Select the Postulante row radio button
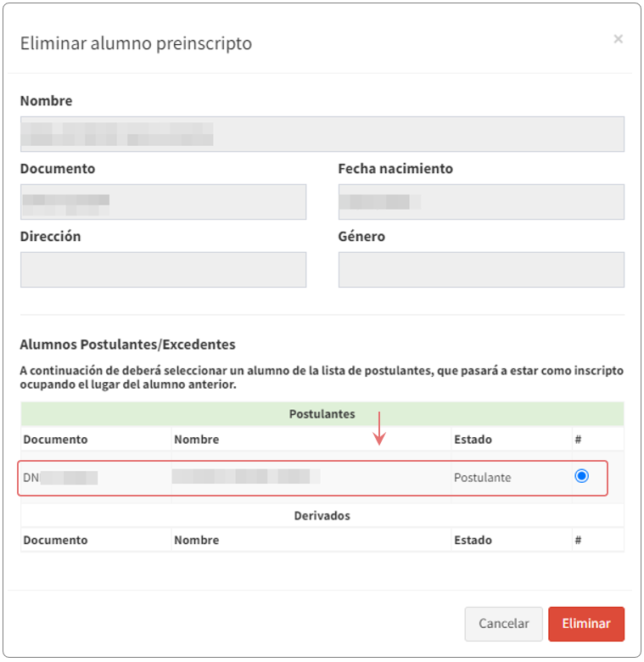 tap(581, 476)
